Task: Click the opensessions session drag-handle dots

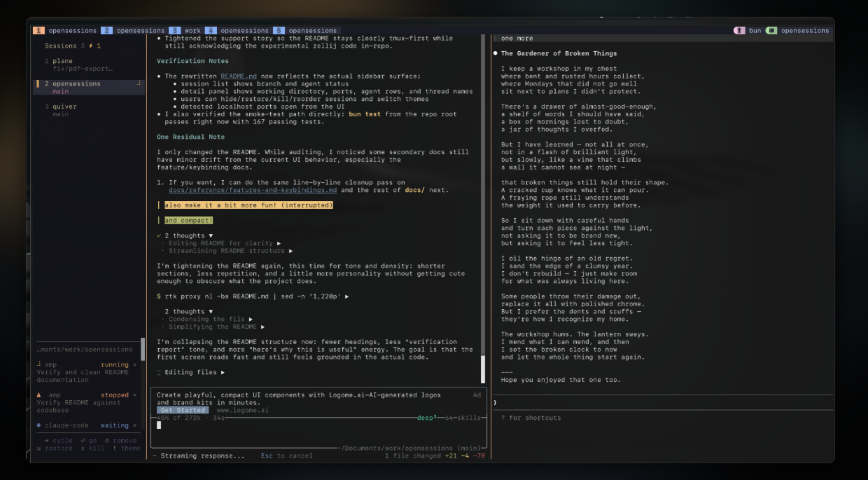Action: point(139,83)
